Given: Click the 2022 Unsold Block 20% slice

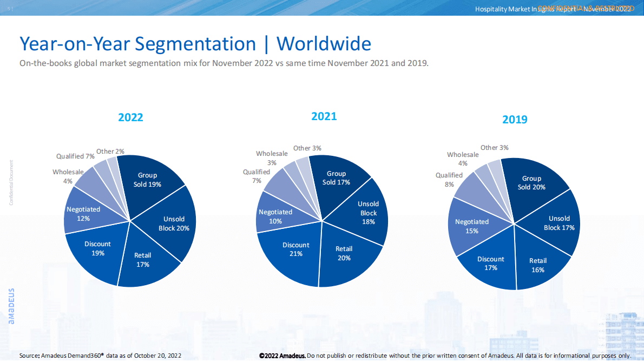Looking at the screenshot, I should (x=174, y=223).
